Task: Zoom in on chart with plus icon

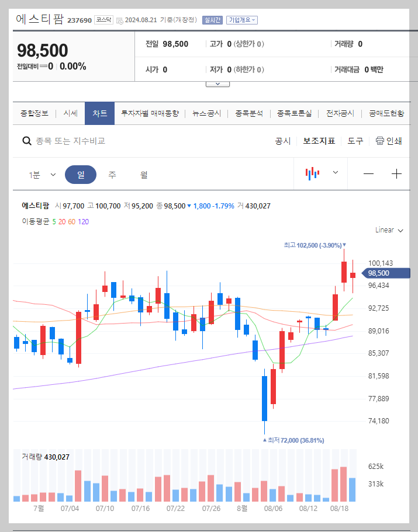Action: point(397,173)
